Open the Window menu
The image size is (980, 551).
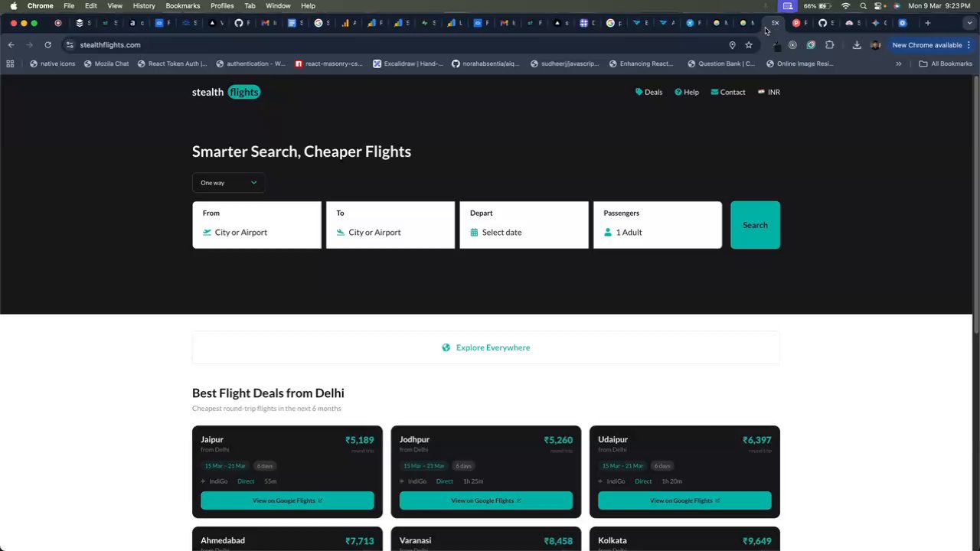point(278,5)
